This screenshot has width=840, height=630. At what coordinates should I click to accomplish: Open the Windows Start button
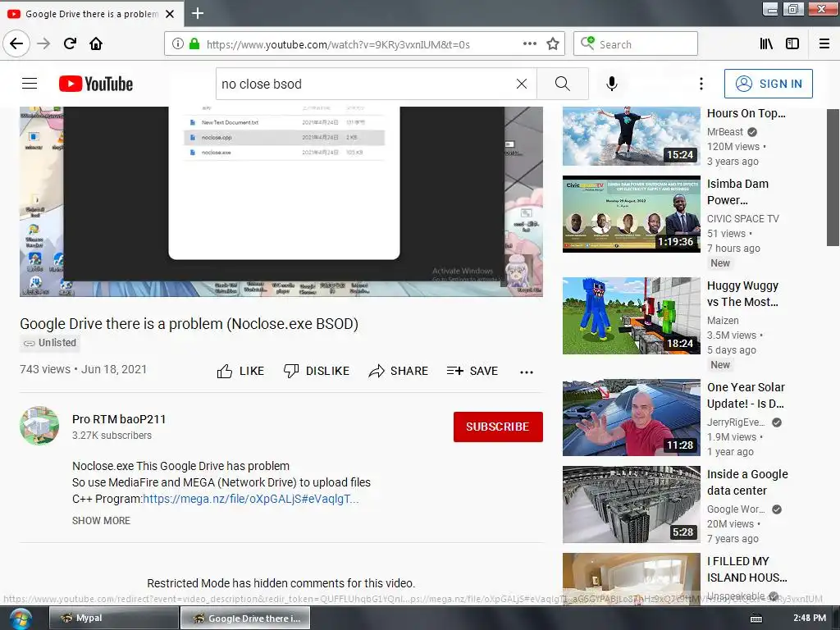click(x=20, y=619)
